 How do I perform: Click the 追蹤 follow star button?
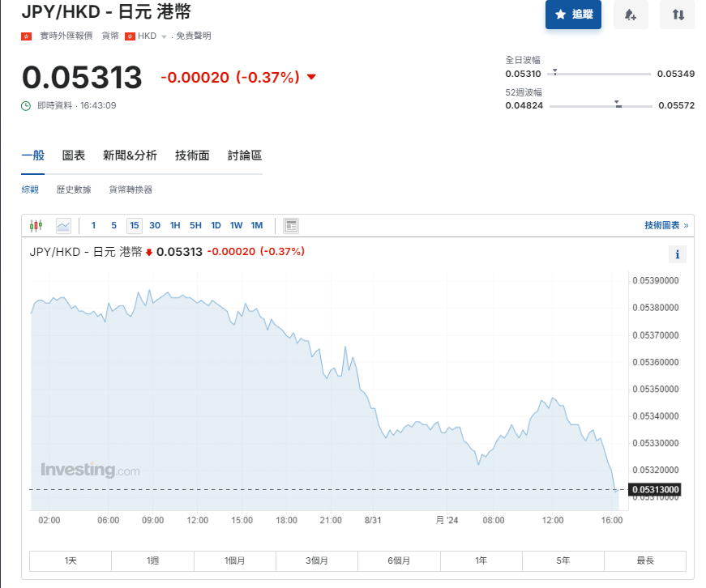(573, 15)
